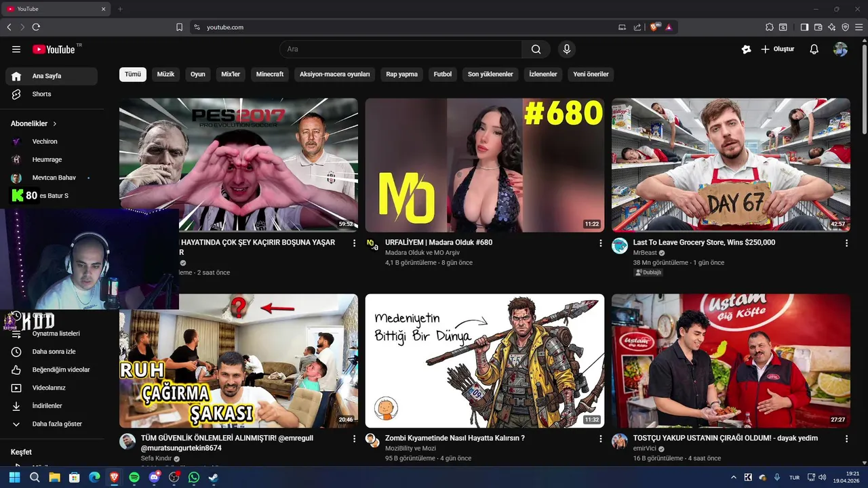Screen dimensions: 868x488
Task: Open Videolarınız in the sidebar
Action: [52, 388]
